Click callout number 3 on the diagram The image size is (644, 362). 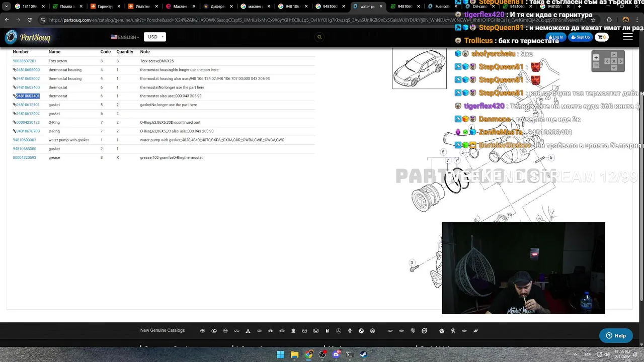tap(412, 262)
